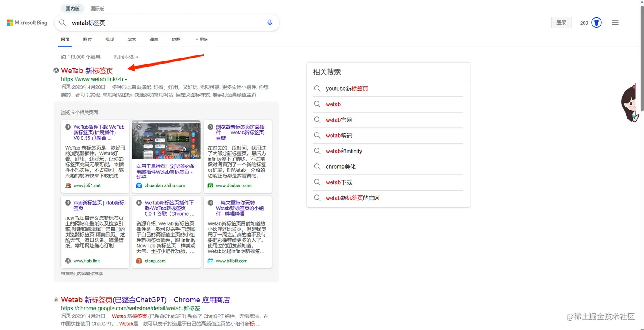The image size is (644, 330).
Task: Click the search magnifier icon in search box
Action: pos(63,23)
